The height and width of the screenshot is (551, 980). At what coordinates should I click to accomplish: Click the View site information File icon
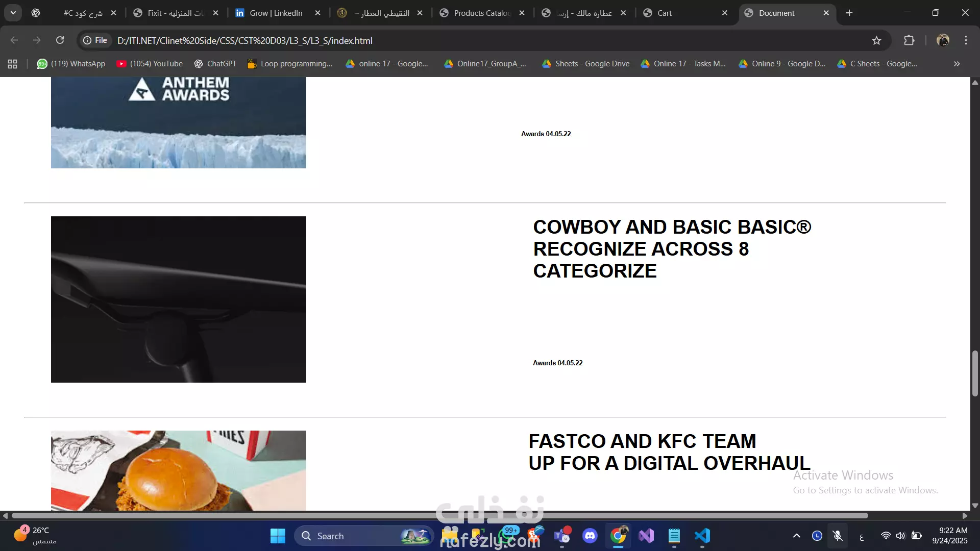(x=95, y=40)
